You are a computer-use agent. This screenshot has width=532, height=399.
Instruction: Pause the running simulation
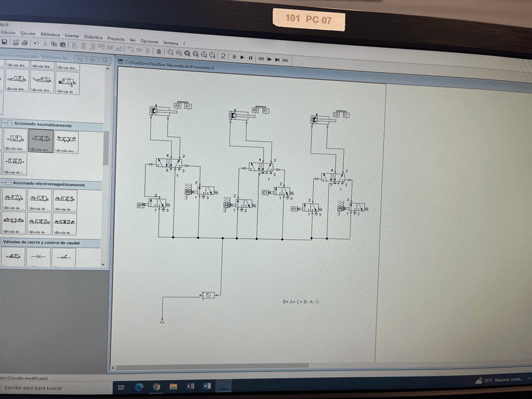tap(251, 58)
